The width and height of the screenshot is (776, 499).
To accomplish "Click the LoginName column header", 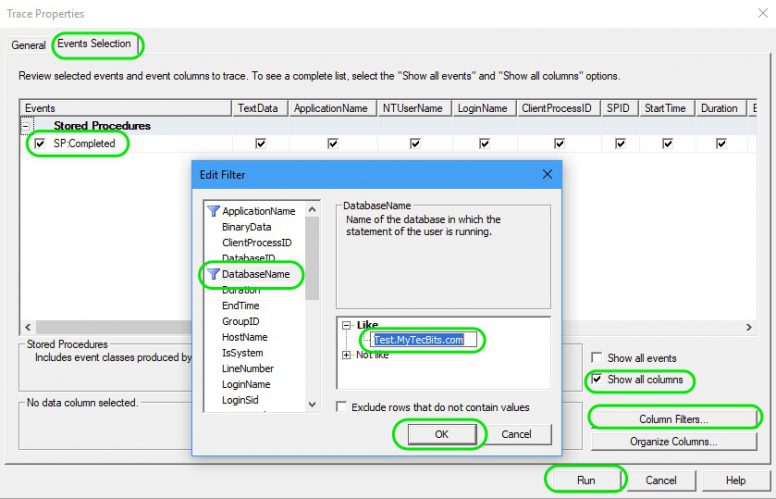I will (x=484, y=108).
